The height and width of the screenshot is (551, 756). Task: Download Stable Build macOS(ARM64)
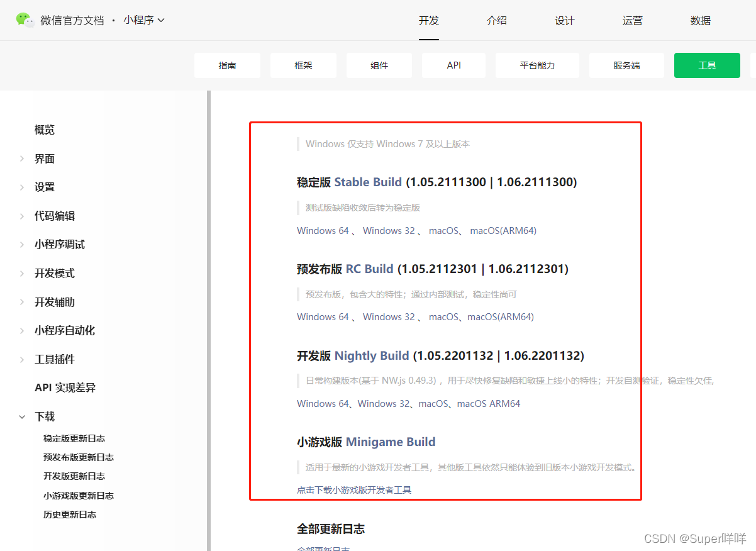pyautogui.click(x=503, y=231)
